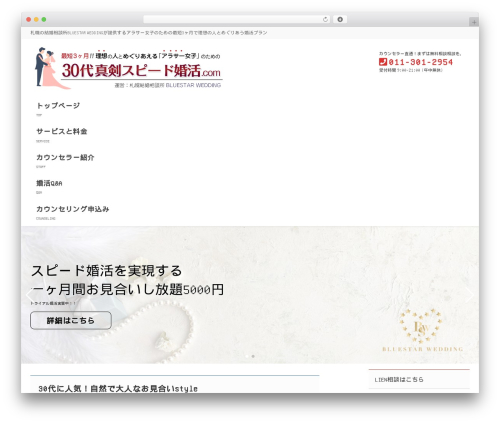Click the 30代真剣スピード婚活.com logo
The width and height of the screenshot is (500, 423).
pos(129,68)
